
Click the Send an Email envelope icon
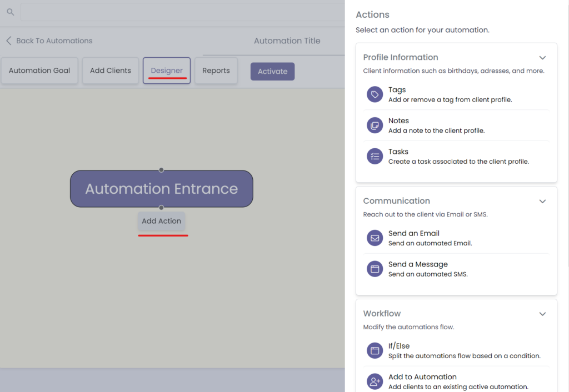pyautogui.click(x=375, y=238)
